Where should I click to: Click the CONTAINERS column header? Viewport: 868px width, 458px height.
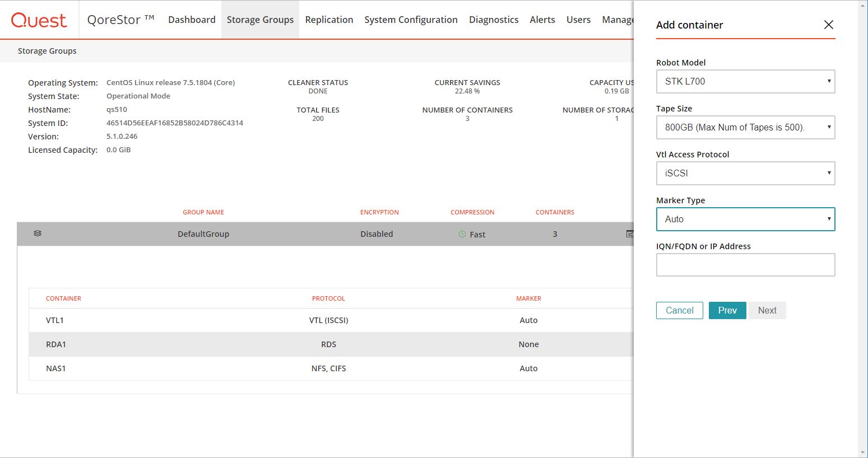tap(555, 212)
